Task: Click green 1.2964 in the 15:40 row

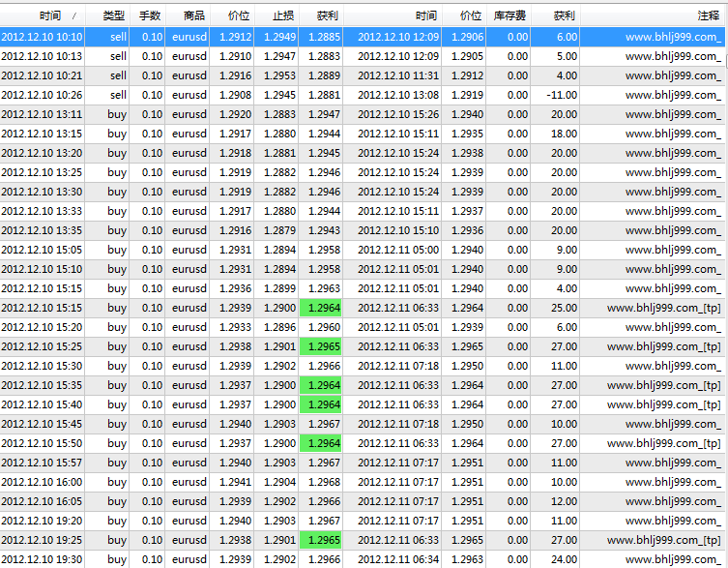Action: (321, 404)
